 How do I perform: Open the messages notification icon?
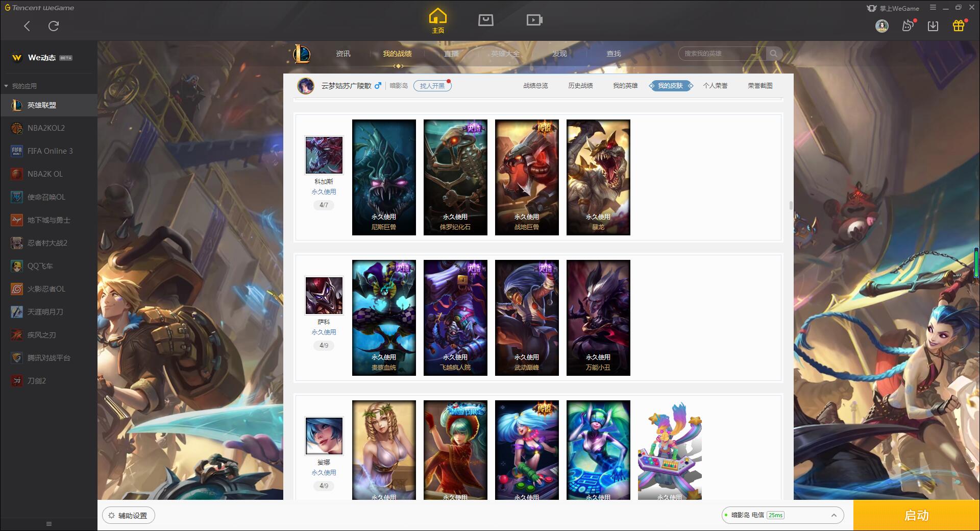pos(908,26)
